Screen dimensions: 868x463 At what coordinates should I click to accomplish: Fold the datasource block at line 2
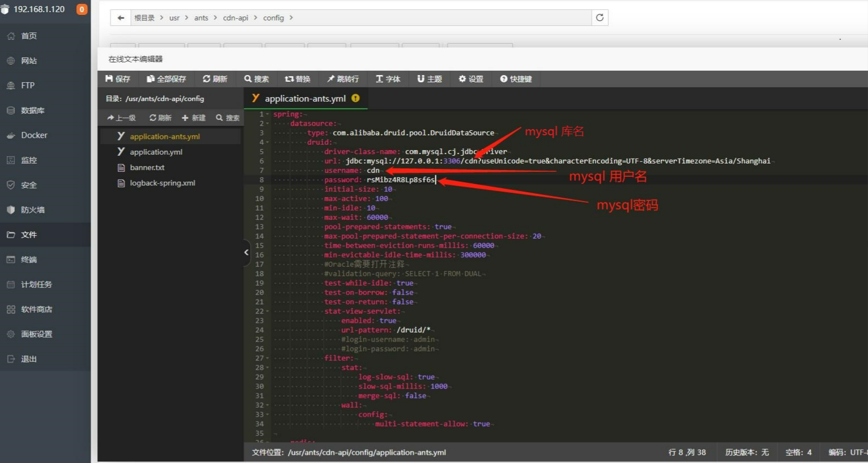[268, 123]
